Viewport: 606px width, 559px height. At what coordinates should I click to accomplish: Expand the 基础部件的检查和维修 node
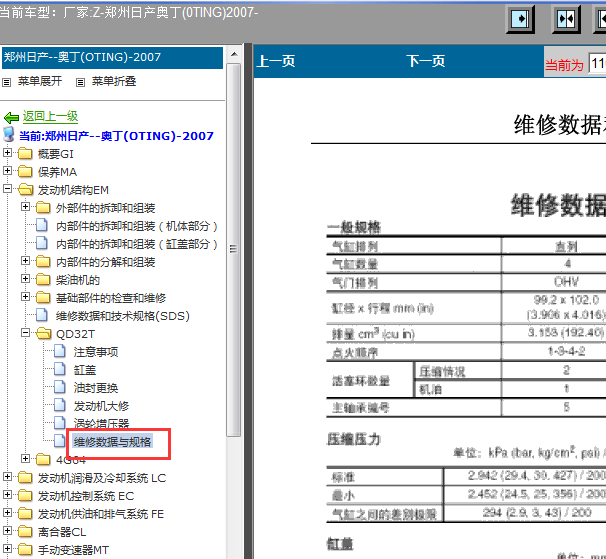coord(26,297)
